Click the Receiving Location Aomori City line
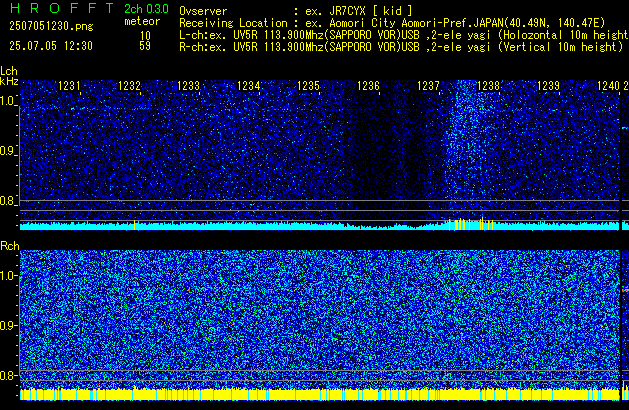This screenshot has width=629, height=410. [x=392, y=23]
